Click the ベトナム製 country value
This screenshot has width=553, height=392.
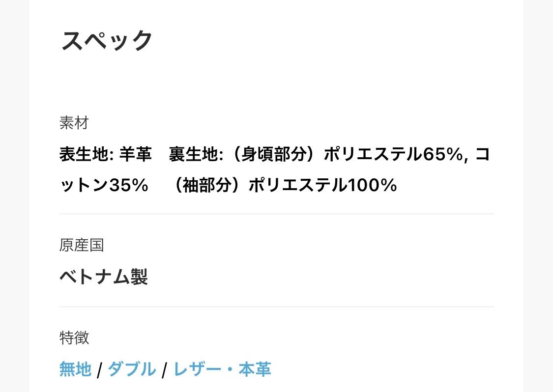[104, 278]
